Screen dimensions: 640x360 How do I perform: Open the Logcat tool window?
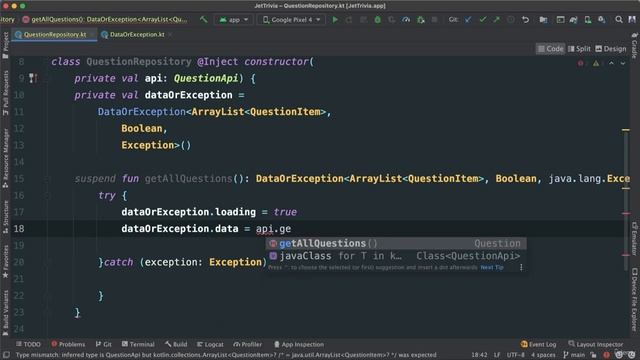210,344
